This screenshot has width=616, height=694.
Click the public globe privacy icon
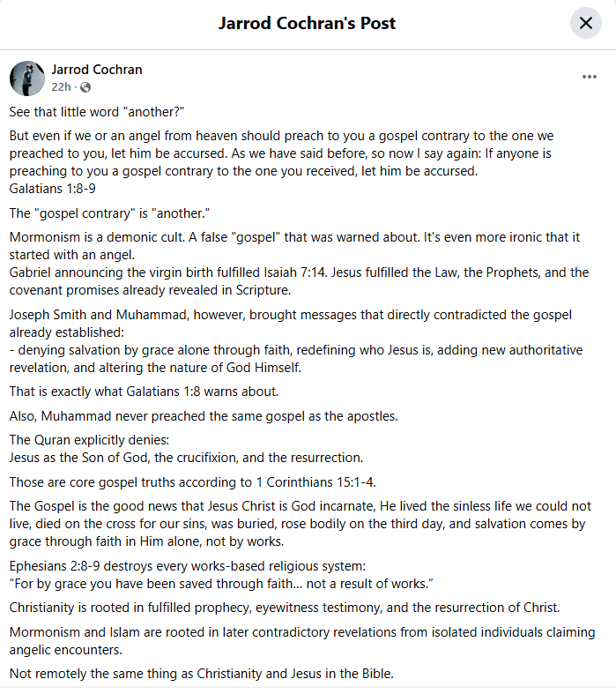[85, 87]
